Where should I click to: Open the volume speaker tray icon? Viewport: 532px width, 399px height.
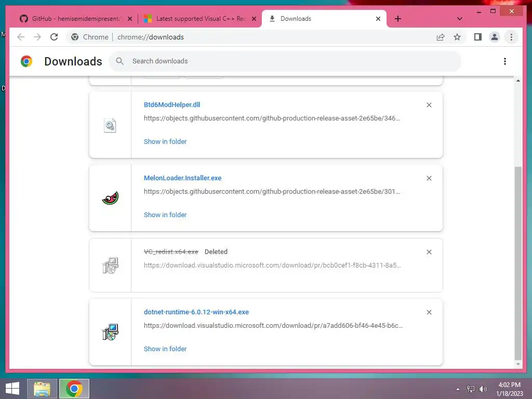483,389
